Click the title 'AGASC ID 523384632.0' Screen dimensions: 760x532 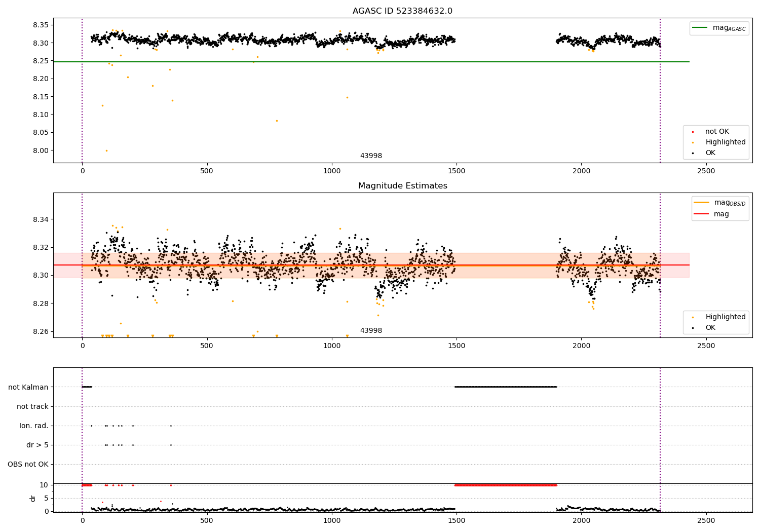pos(402,11)
